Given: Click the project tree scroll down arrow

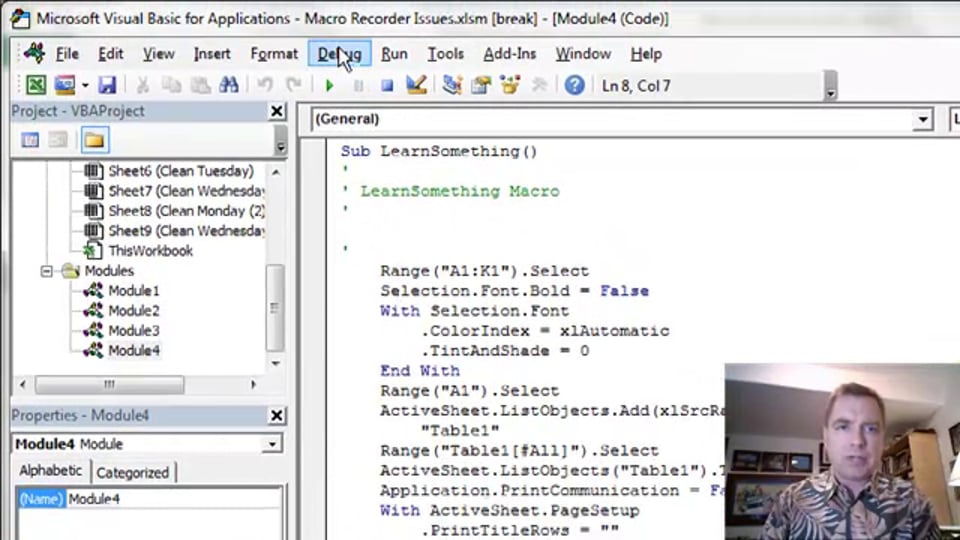Looking at the screenshot, I should tap(276, 363).
